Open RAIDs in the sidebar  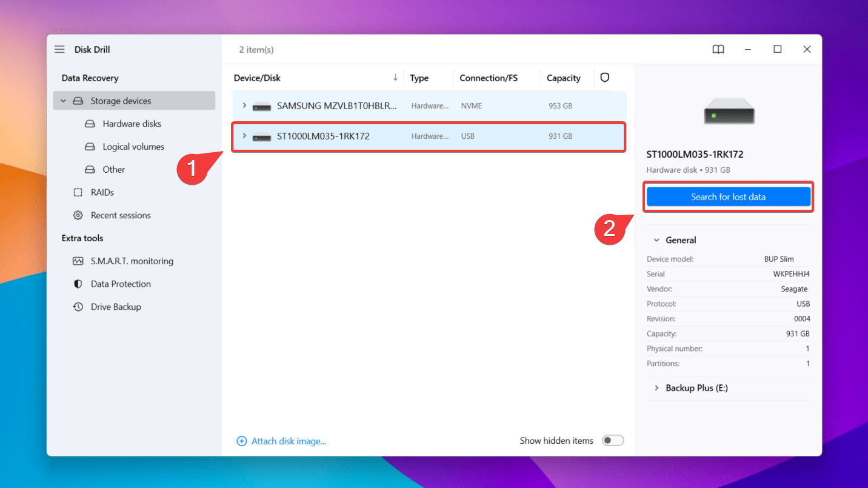tap(102, 192)
